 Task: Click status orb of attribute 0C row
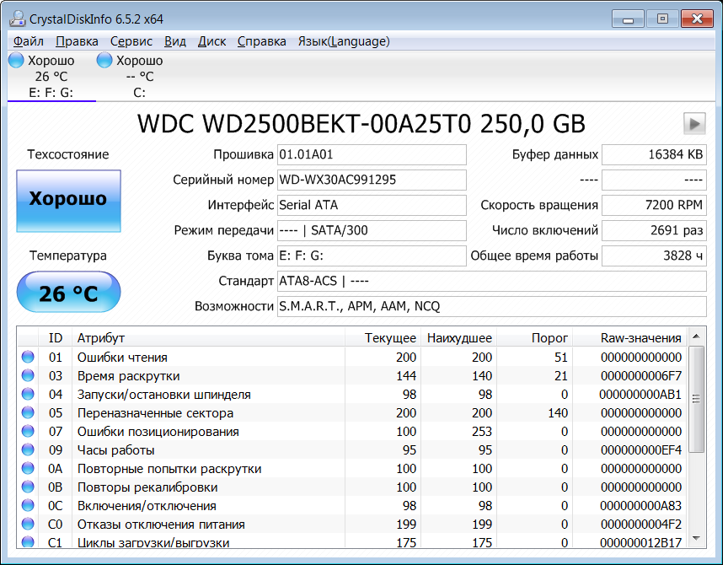[28, 505]
